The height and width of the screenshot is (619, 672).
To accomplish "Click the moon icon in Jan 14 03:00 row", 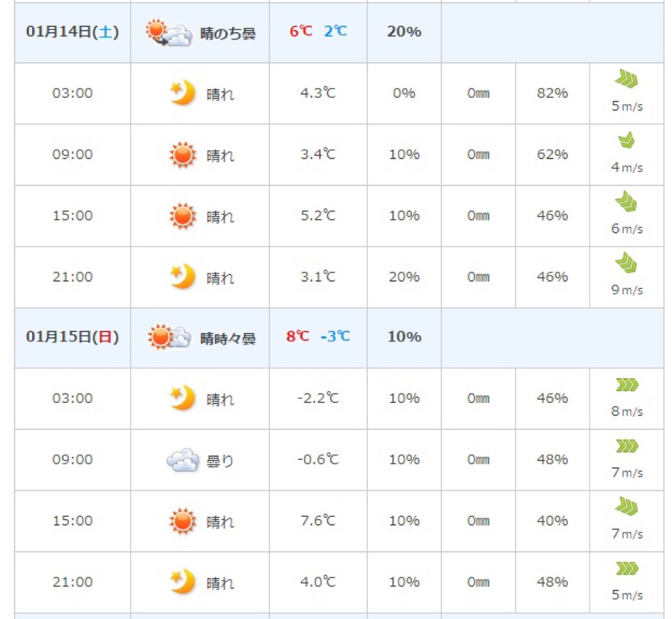I will [x=183, y=93].
